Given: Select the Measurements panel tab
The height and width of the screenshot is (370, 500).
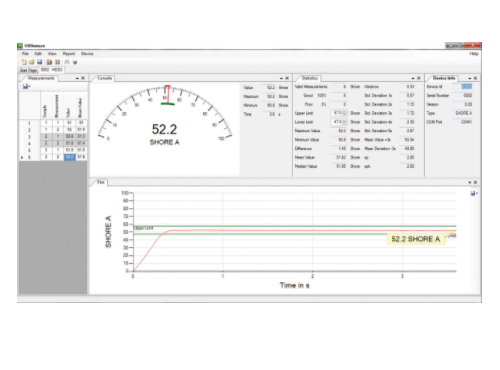Looking at the screenshot, I should pos(41,78).
